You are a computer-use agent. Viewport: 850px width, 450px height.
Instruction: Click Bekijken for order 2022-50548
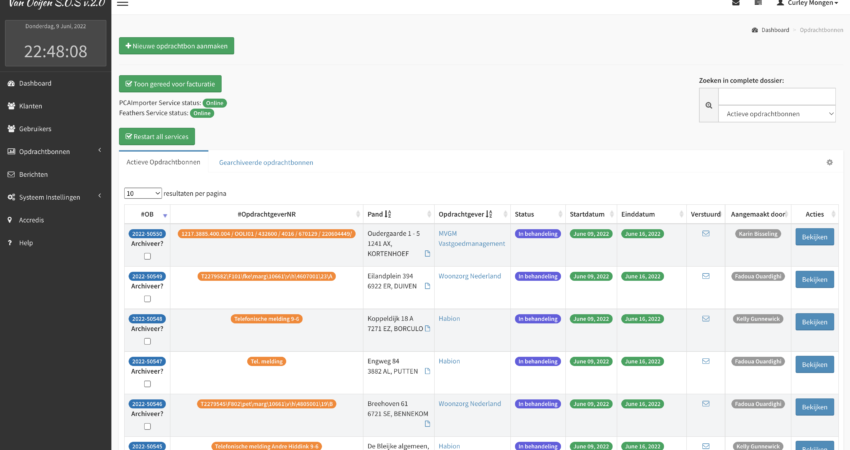[814, 322]
